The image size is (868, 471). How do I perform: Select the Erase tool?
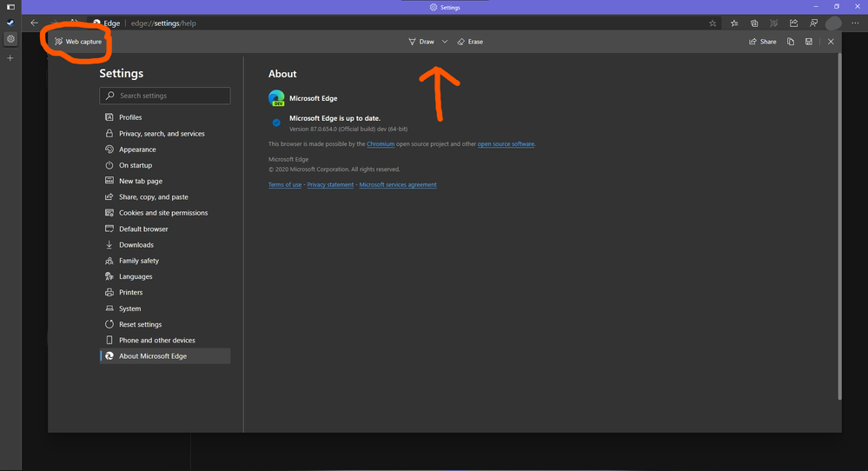tap(470, 42)
